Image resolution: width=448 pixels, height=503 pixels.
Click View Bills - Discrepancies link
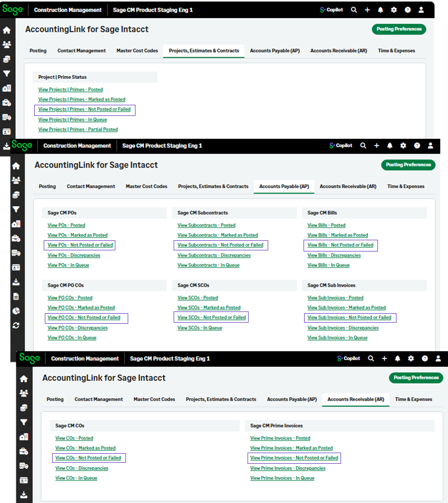click(x=334, y=255)
